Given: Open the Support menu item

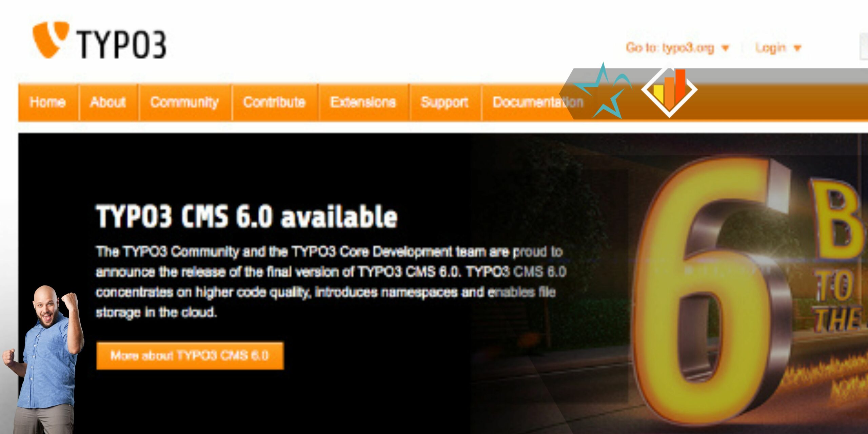Looking at the screenshot, I should tap(445, 102).
